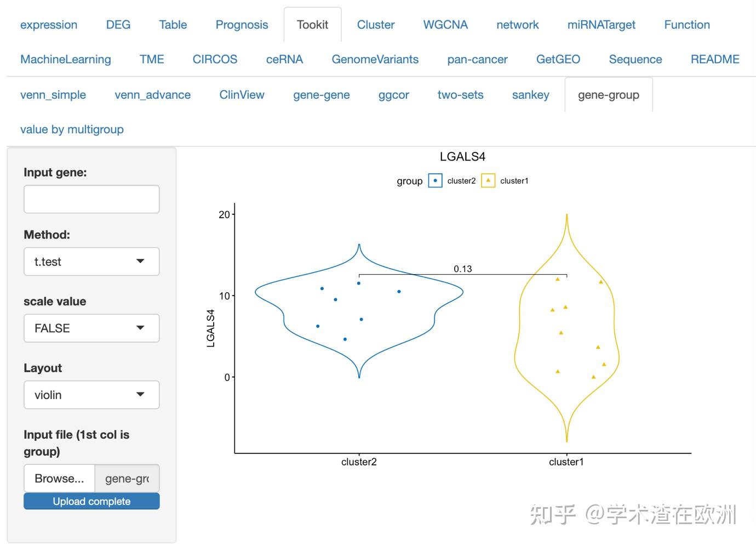Select the sankey sub-tab
756x545 pixels.
coord(530,95)
